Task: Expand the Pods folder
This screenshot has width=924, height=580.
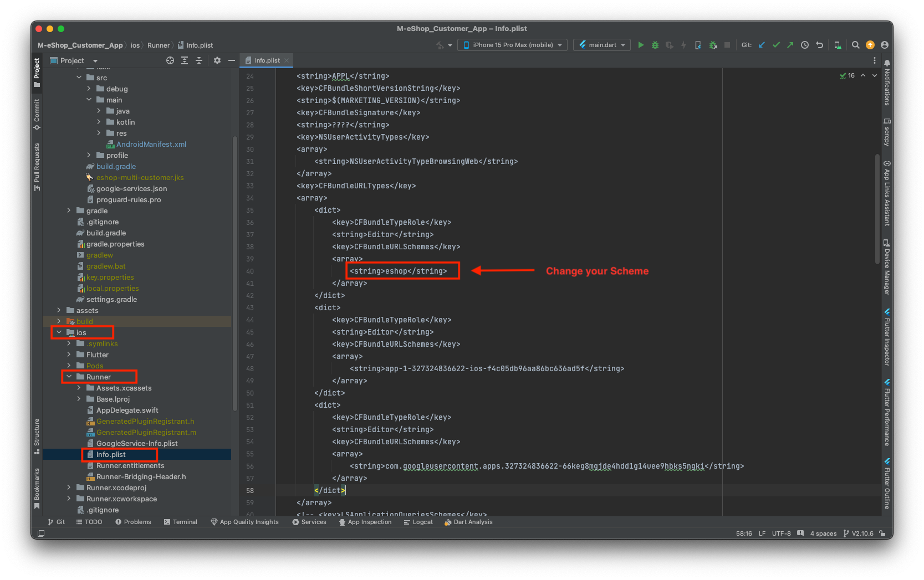Action: click(69, 366)
